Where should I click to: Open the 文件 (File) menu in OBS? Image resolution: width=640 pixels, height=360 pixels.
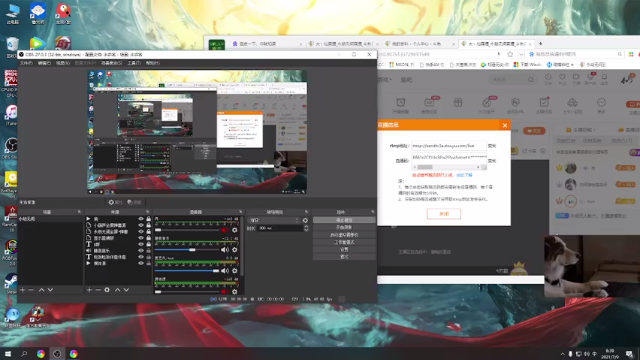tap(26, 63)
